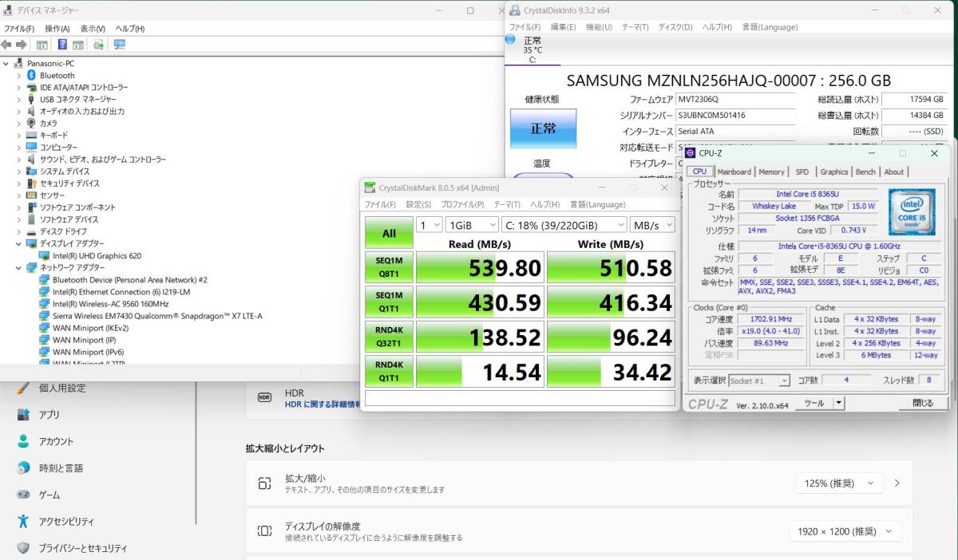
Task: Click the ファームウェア field MVT2306Q in CrystalDiskInfo
Action: click(735, 100)
